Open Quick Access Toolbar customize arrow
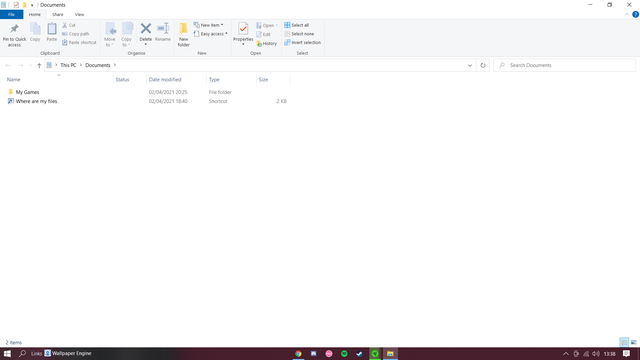 pos(32,5)
